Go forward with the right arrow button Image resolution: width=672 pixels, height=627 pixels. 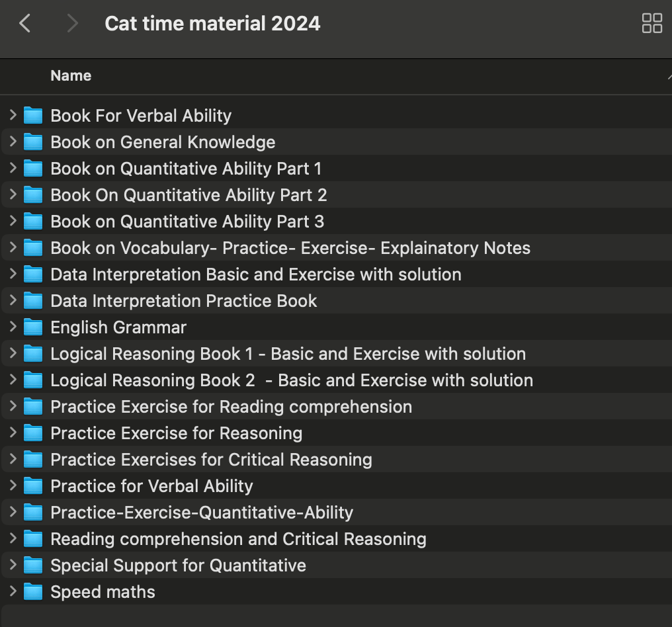point(73,23)
